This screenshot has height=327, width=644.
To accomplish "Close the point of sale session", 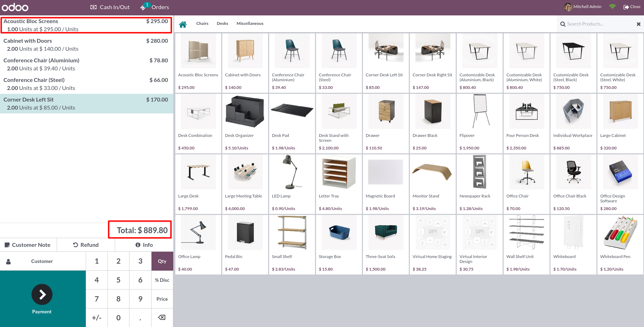I will (632, 7).
